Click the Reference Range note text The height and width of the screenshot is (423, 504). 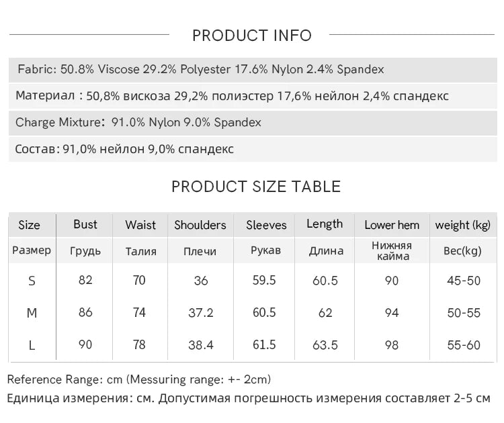[139, 379]
